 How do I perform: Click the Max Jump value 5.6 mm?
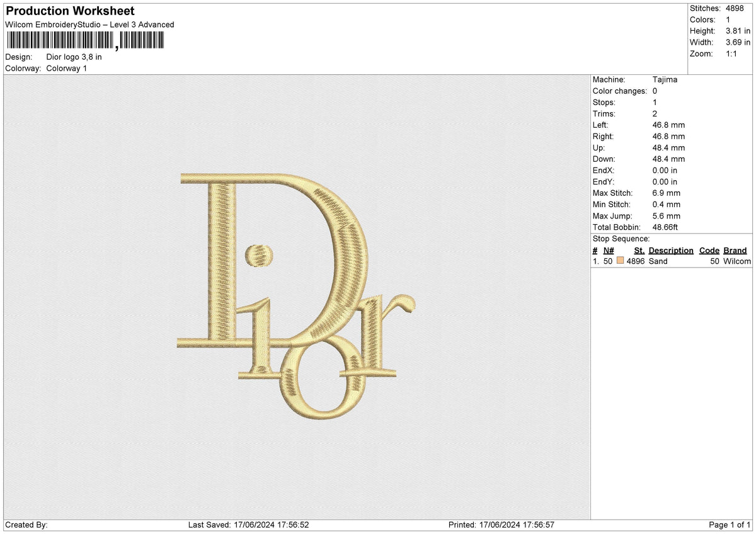tap(667, 216)
